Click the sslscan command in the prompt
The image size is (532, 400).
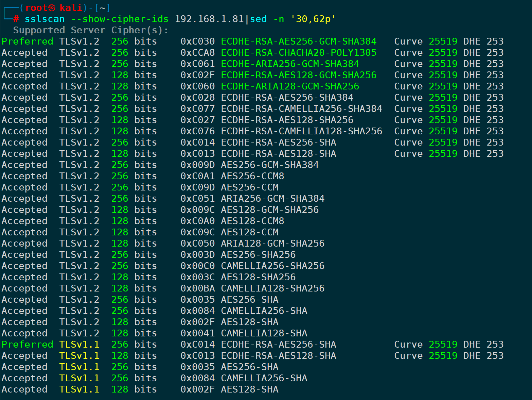pyautogui.click(x=45, y=19)
